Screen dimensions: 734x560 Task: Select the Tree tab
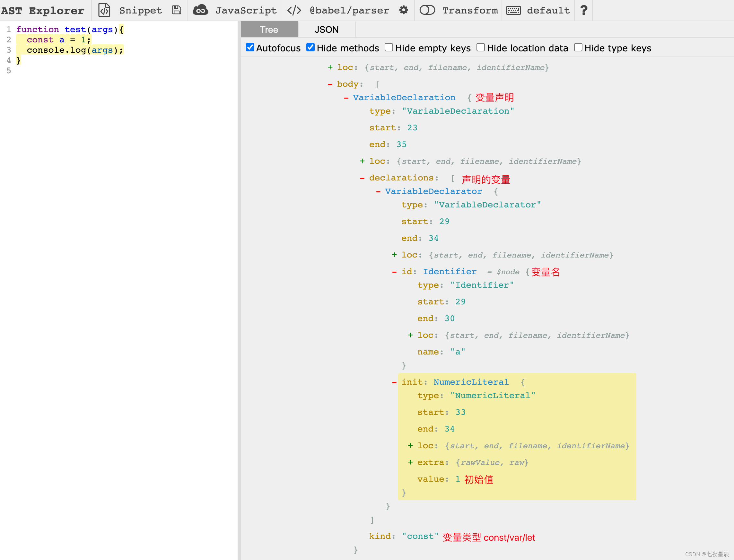269,29
